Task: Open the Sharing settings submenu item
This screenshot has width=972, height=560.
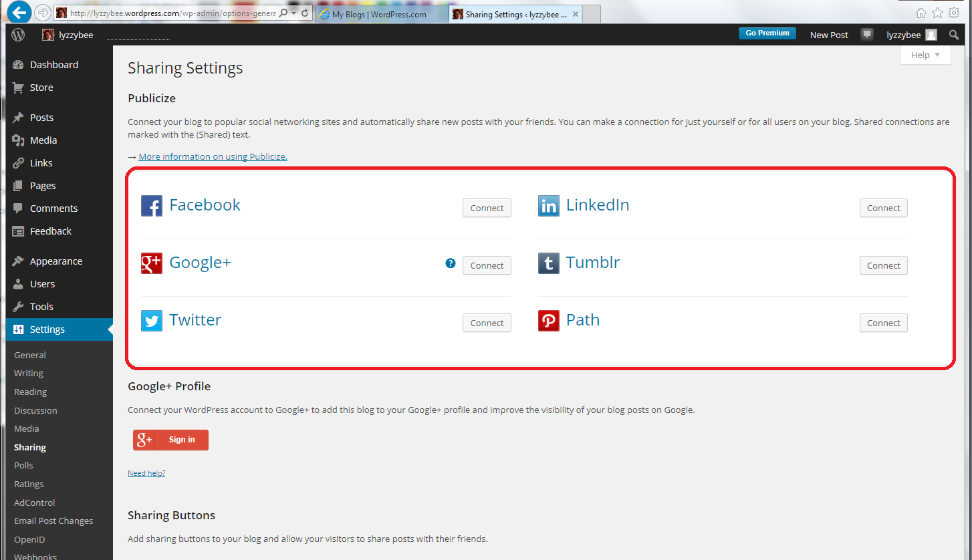Action: [30, 447]
